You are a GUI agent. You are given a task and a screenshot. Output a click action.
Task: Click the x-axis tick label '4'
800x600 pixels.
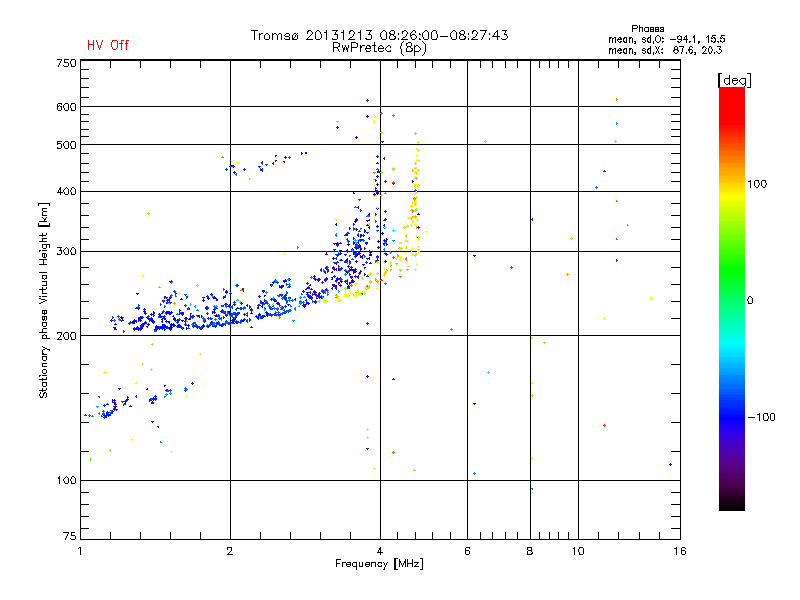(x=380, y=551)
